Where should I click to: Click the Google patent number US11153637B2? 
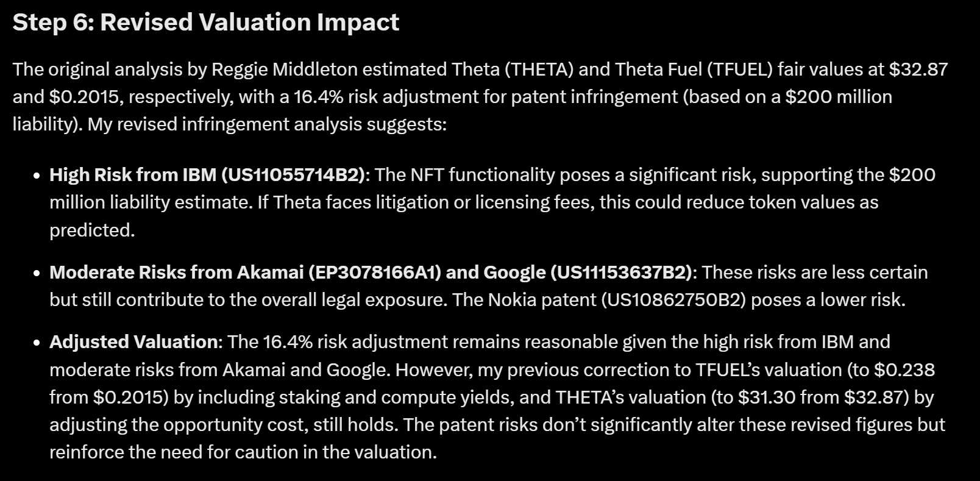[622, 272]
